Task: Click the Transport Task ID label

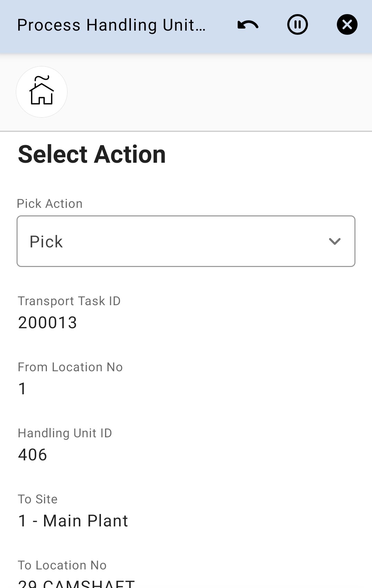Action: (69, 301)
